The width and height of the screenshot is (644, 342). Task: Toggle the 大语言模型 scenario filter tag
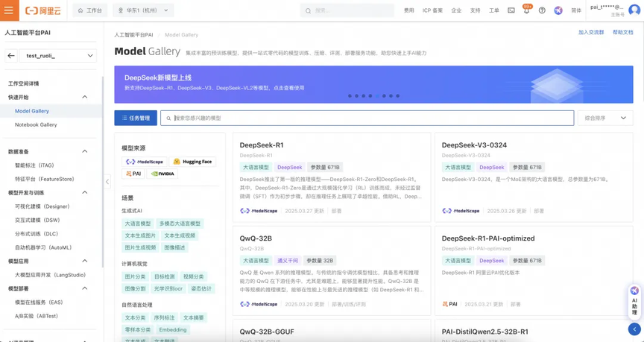[138, 224]
